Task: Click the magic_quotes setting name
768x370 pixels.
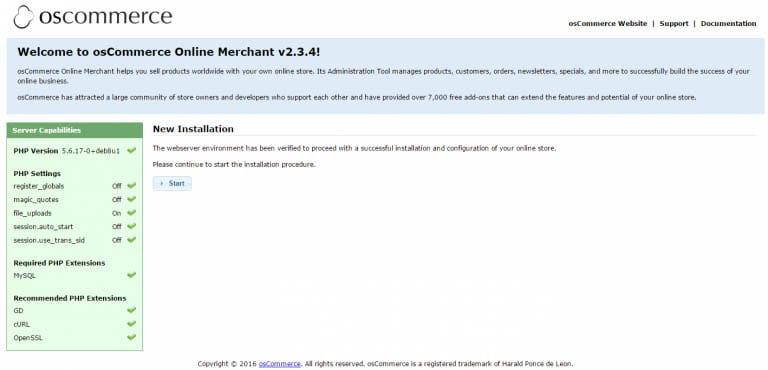Action: pyautogui.click(x=36, y=200)
